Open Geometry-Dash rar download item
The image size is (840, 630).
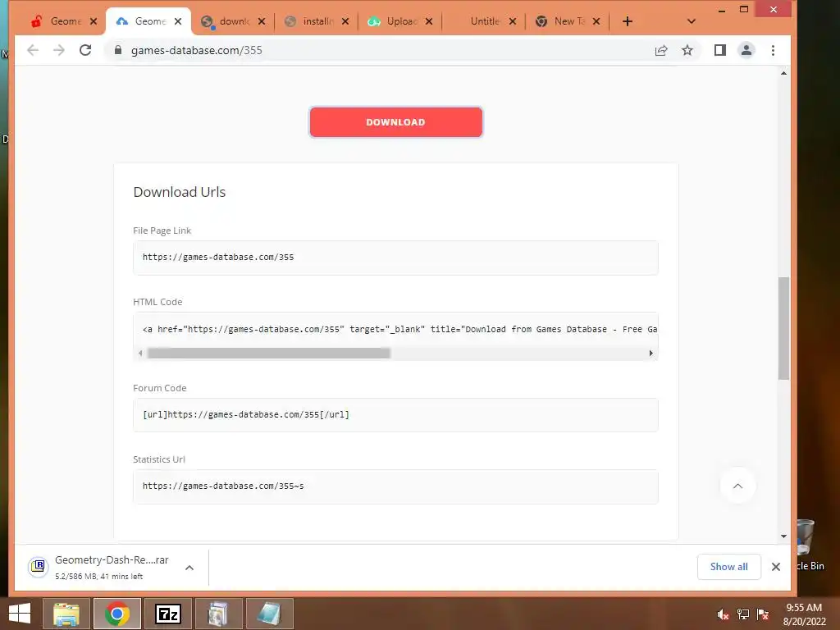click(103, 568)
